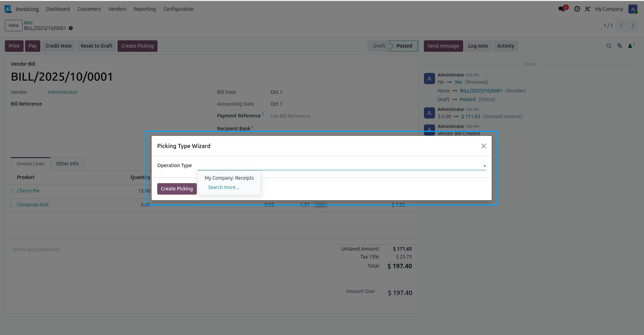The height and width of the screenshot is (335, 644).
Task: Close the Picking Type Wizard dialog
Action: click(483, 146)
